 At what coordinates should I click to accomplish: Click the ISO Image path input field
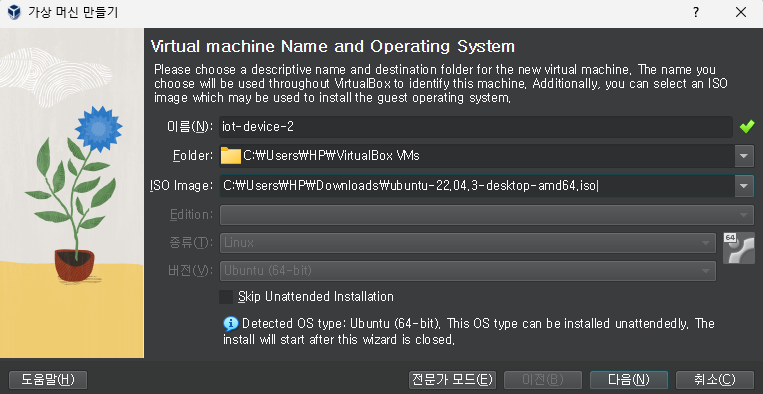click(x=477, y=186)
